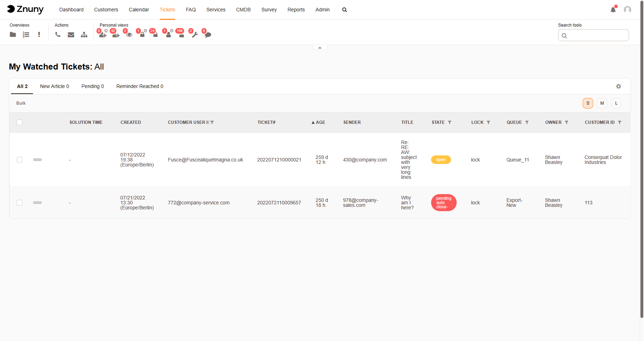Open watched tickets eye icon
This screenshot has height=341, width=644.
[129, 35]
